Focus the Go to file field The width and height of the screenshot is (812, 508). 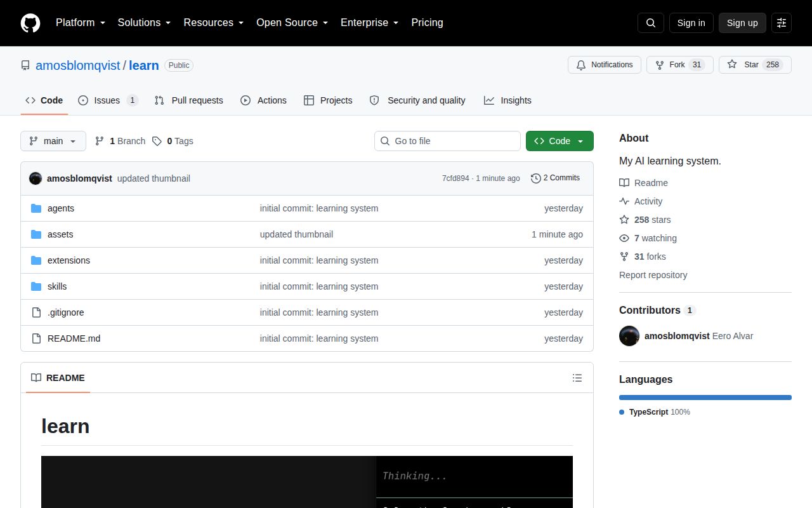[447, 141]
